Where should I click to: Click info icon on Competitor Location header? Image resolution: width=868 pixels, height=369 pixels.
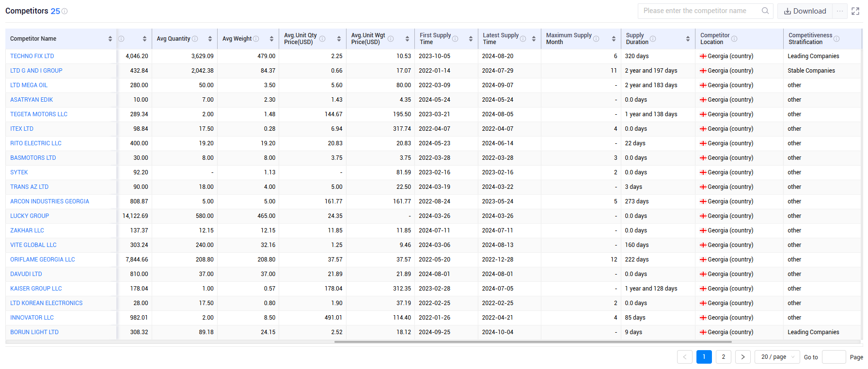point(734,39)
